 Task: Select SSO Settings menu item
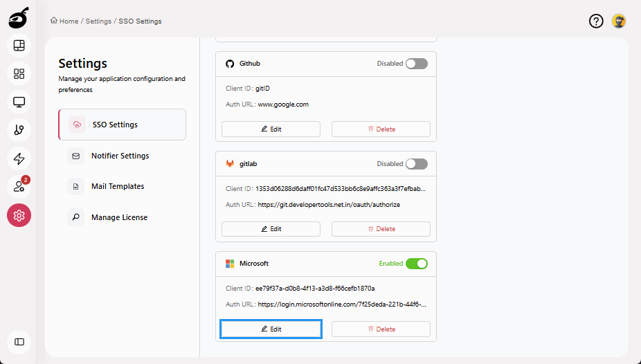coord(123,125)
